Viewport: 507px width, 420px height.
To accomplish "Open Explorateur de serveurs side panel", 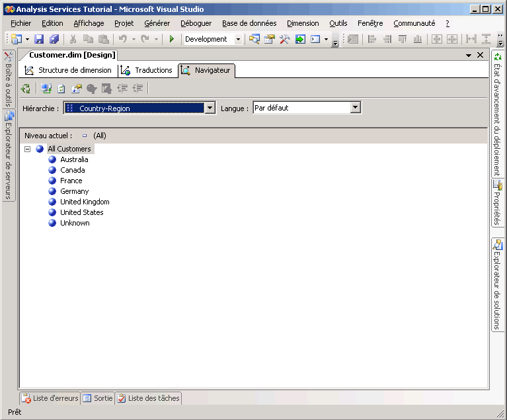I will [x=9, y=155].
